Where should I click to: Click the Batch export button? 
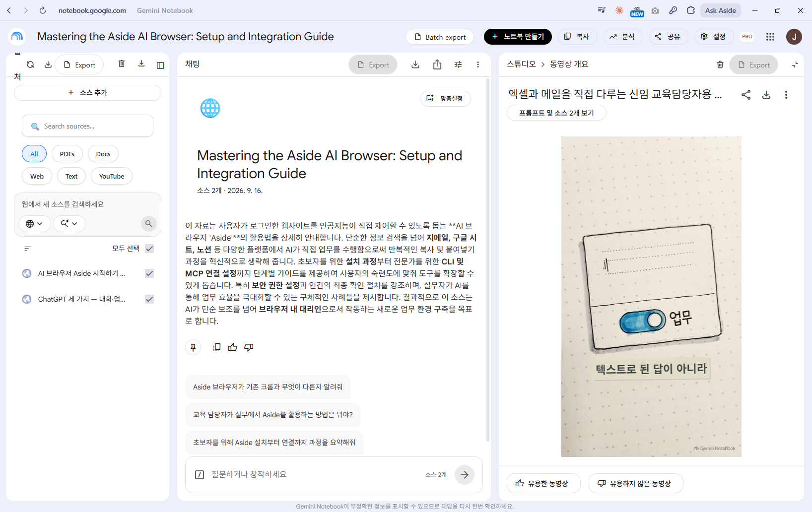pyautogui.click(x=440, y=37)
